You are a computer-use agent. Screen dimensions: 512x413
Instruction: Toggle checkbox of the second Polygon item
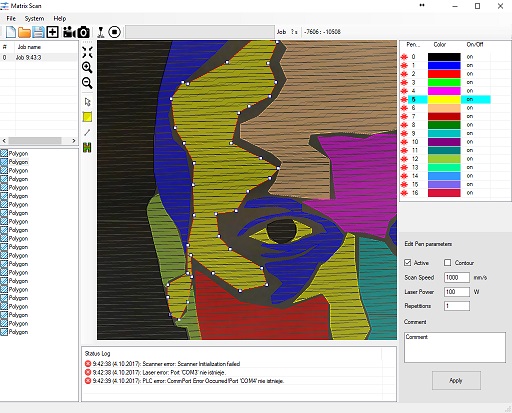click(x=4, y=162)
